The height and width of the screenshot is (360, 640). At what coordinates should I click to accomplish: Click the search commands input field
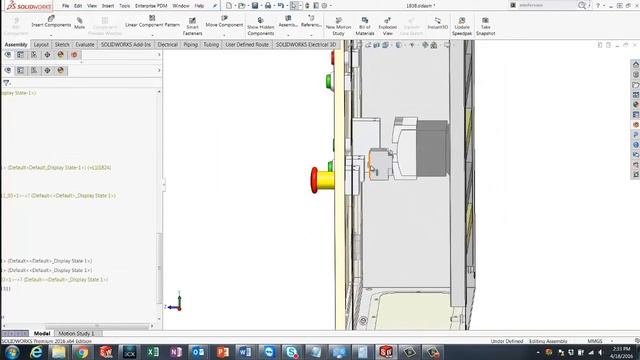[x=547, y=5]
